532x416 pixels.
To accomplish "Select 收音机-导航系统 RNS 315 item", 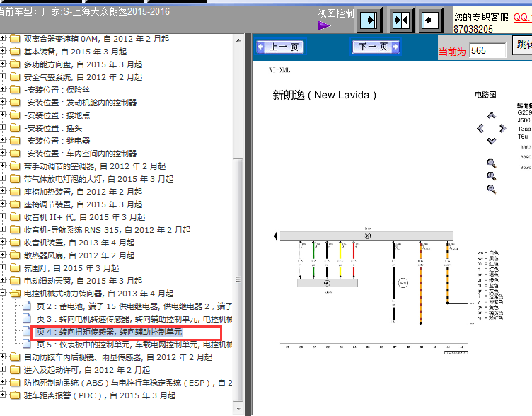I will click(107, 230).
